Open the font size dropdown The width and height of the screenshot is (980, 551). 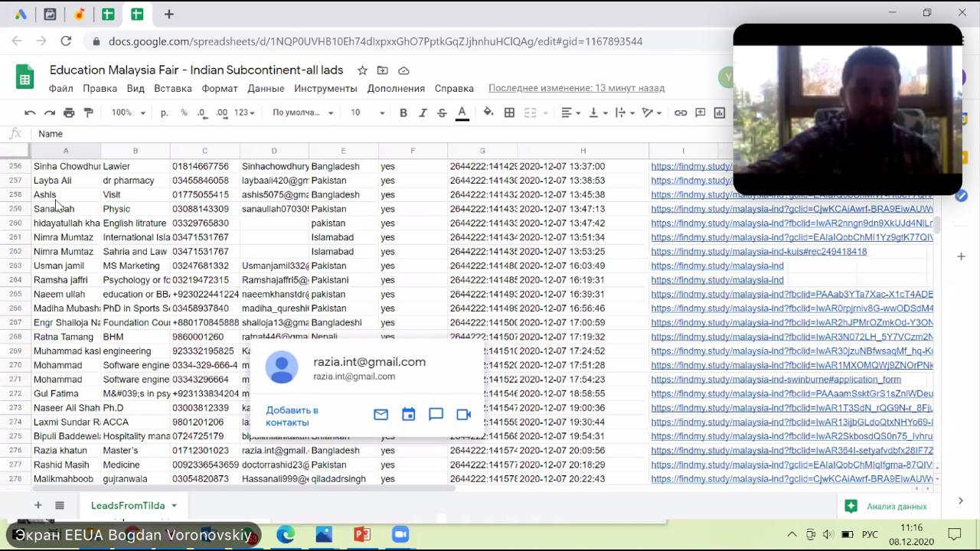click(x=367, y=112)
